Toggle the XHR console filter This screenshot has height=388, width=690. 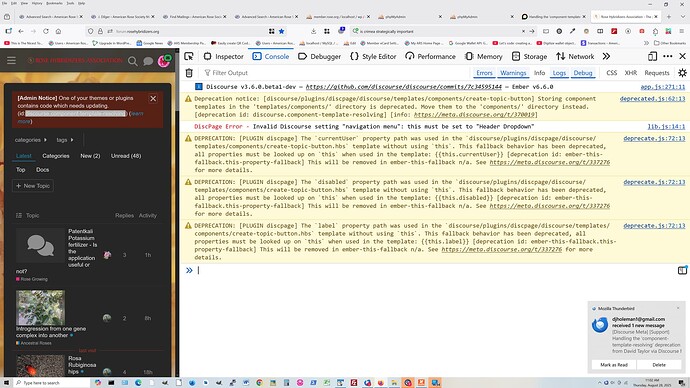[x=631, y=73]
